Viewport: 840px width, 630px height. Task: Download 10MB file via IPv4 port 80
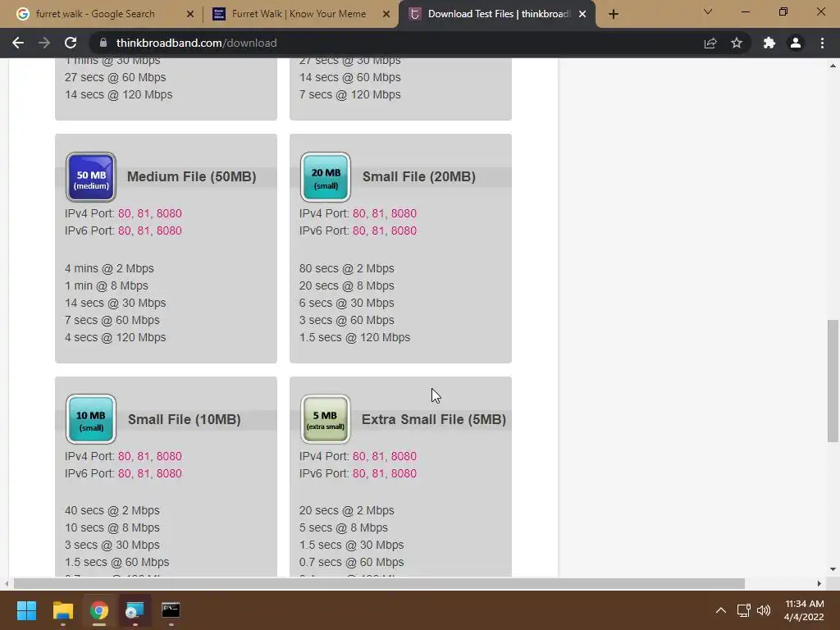[125, 456]
